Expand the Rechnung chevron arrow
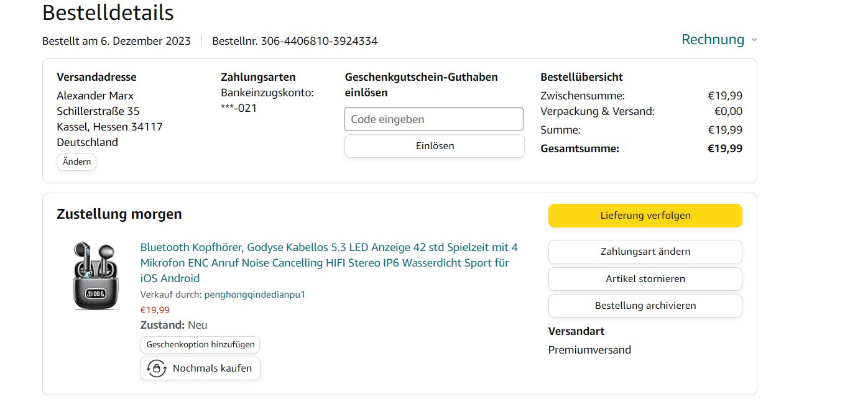This screenshot has width=868, height=407. pyautogui.click(x=754, y=40)
